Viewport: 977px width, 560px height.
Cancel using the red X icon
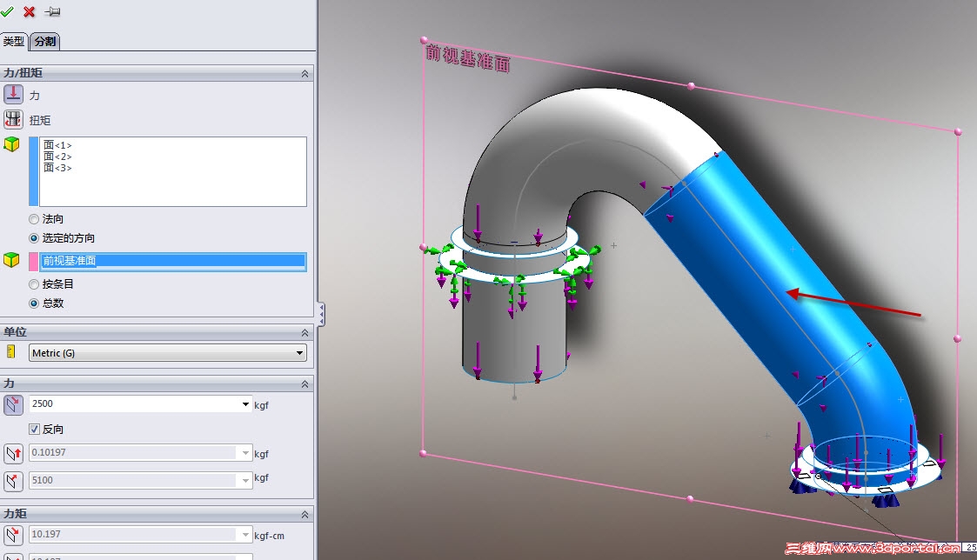tap(29, 11)
